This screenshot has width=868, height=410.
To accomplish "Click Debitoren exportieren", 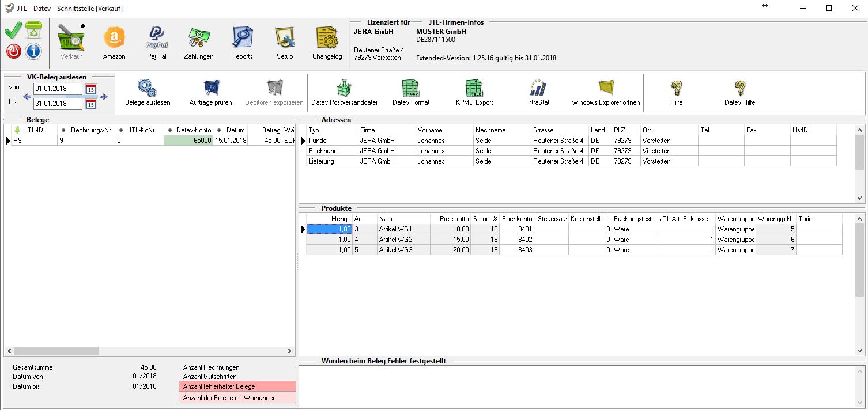I will tap(274, 92).
